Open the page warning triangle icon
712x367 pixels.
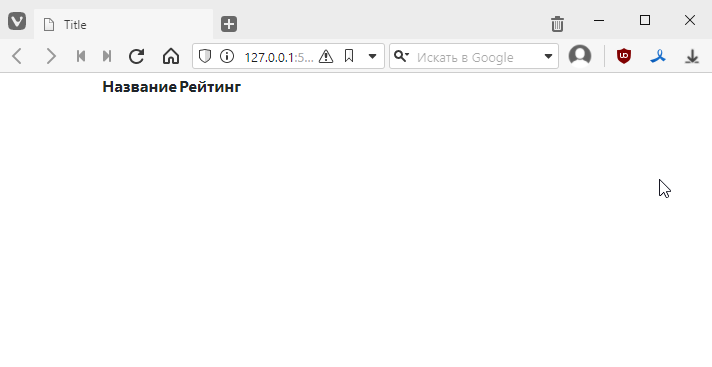tap(326, 56)
